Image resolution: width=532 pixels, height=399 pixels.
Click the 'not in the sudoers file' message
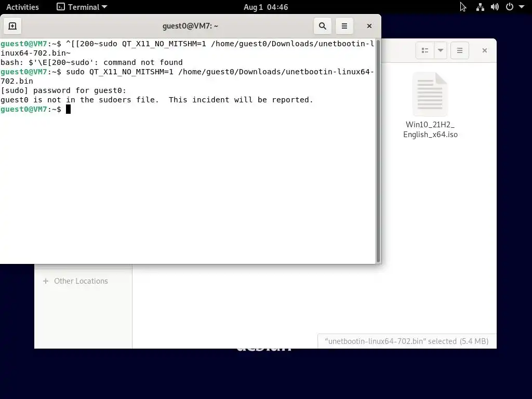pos(157,100)
